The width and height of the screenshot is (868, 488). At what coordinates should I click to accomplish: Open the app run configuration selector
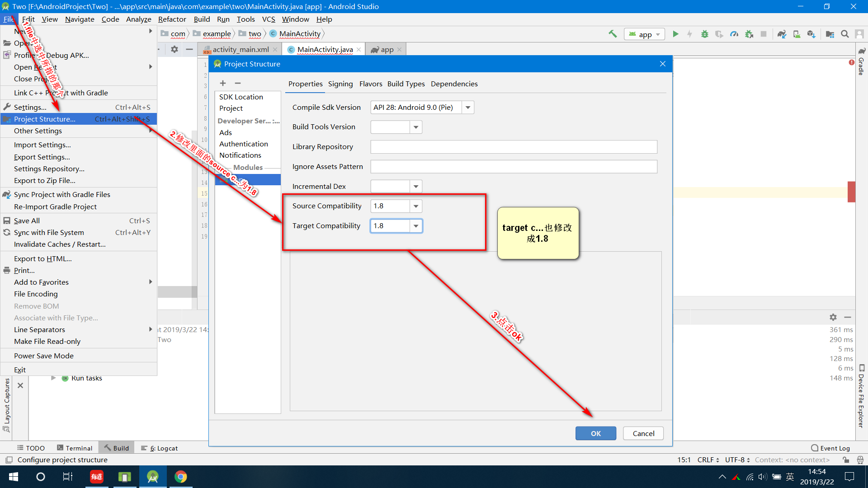[x=645, y=34]
